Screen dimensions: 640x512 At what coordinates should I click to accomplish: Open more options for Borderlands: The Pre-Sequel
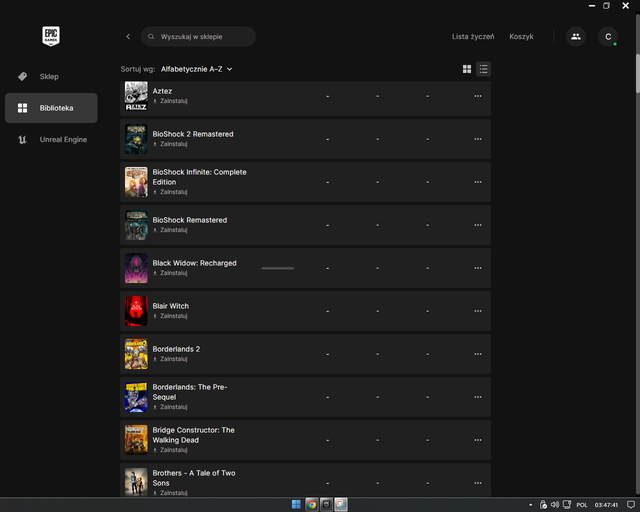coord(478,397)
